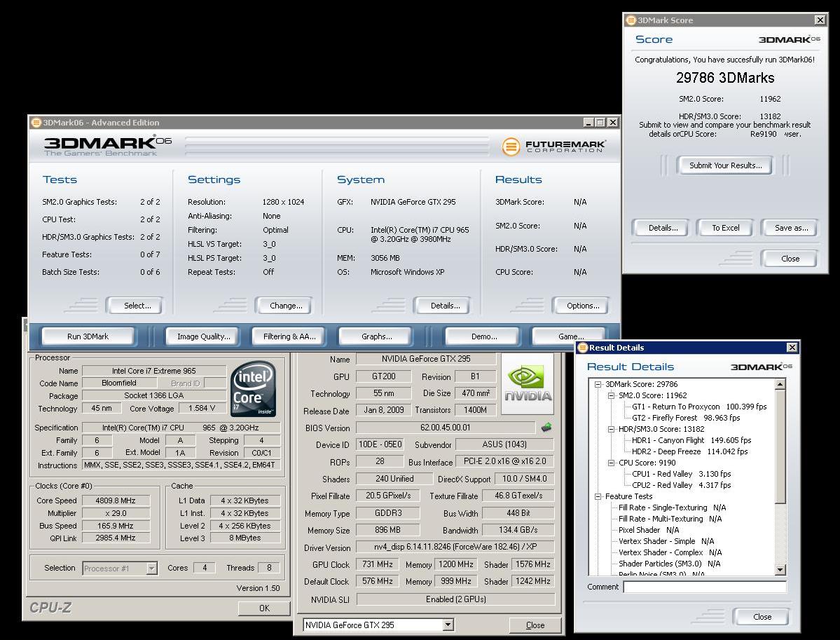Screen dimensions: 840x640
Task: Click OK in CPU-Z window
Action: [264, 608]
